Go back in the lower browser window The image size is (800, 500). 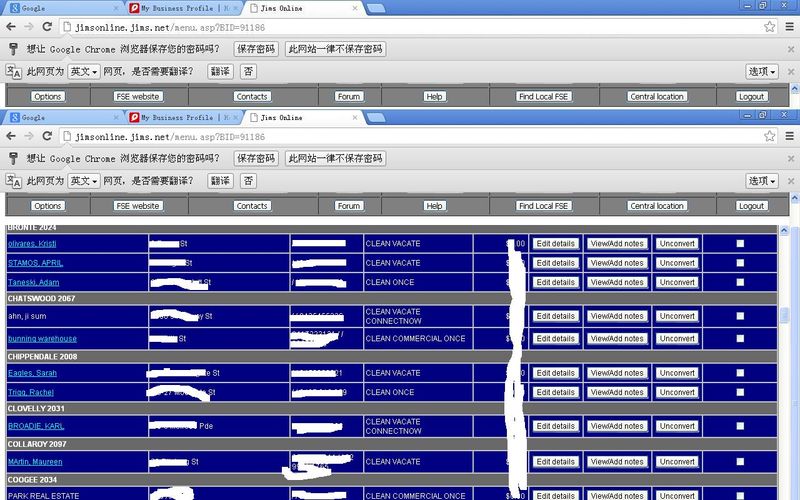(x=11, y=136)
